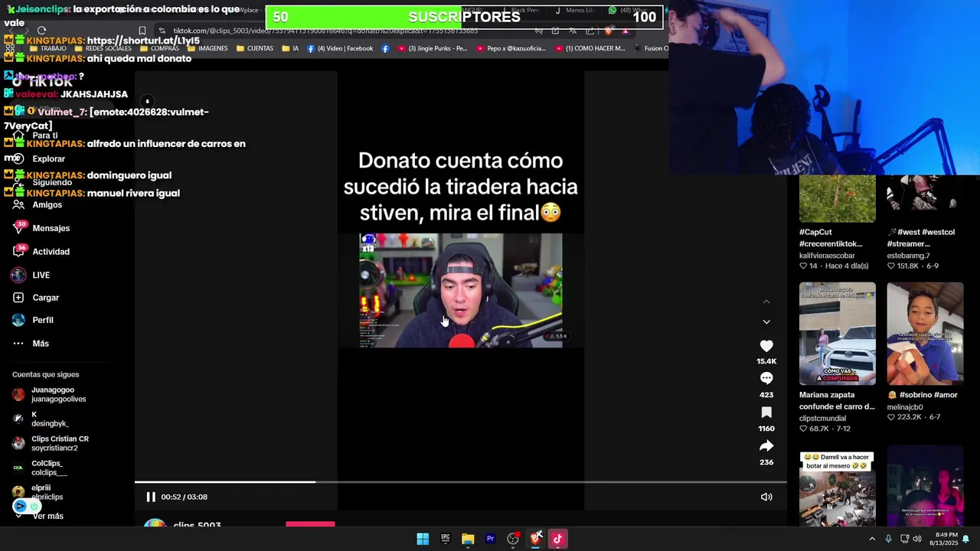Click the Actividad notification icon
The width and height of the screenshot is (980, 551).
click(x=18, y=252)
